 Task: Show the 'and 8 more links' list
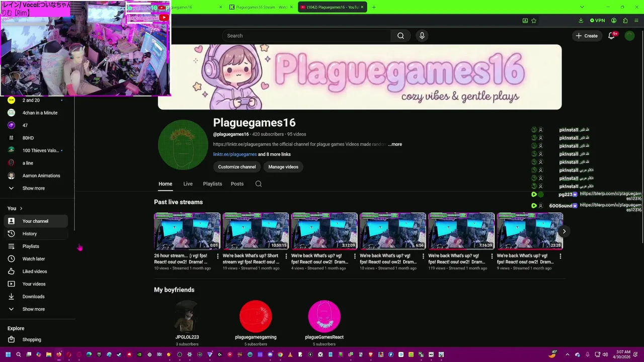(x=274, y=154)
